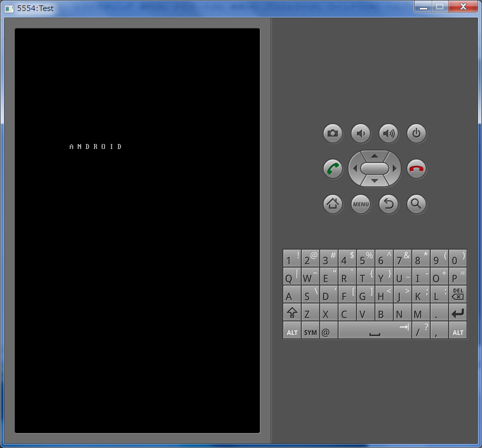Open the options with MENU button

tap(361, 204)
